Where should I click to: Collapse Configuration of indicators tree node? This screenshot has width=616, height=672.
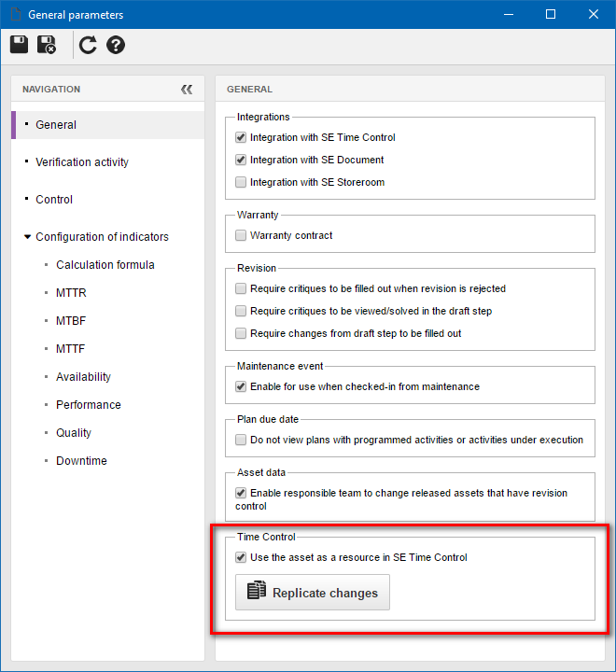[27, 236]
